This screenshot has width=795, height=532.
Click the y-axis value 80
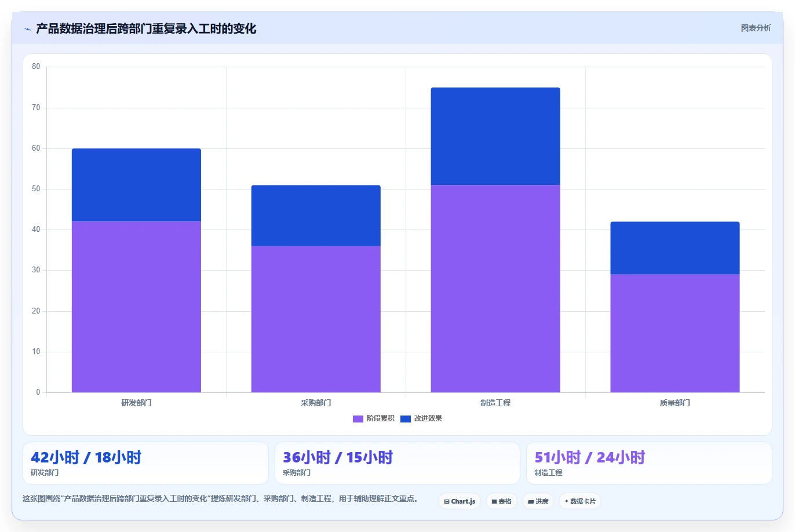[x=36, y=67]
